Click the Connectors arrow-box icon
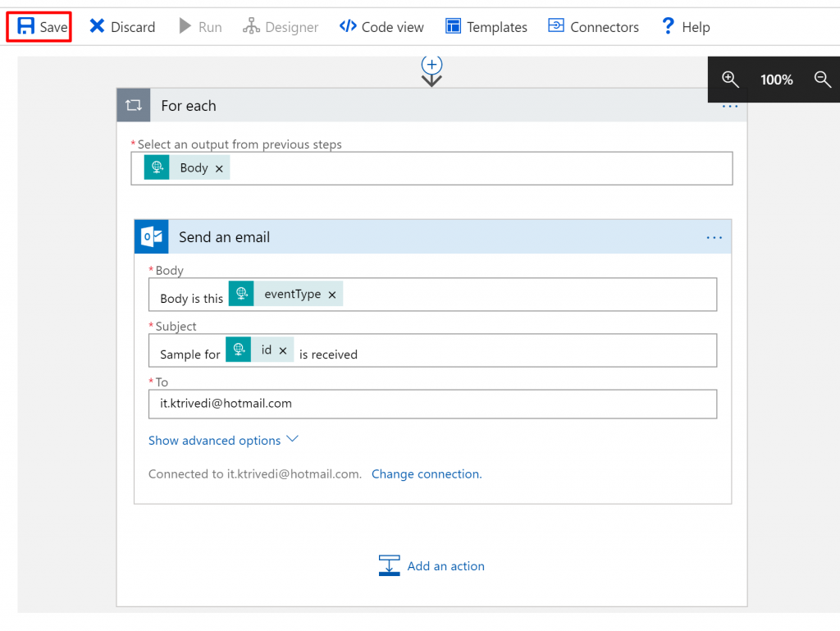This screenshot has height=631, width=840. pos(556,25)
